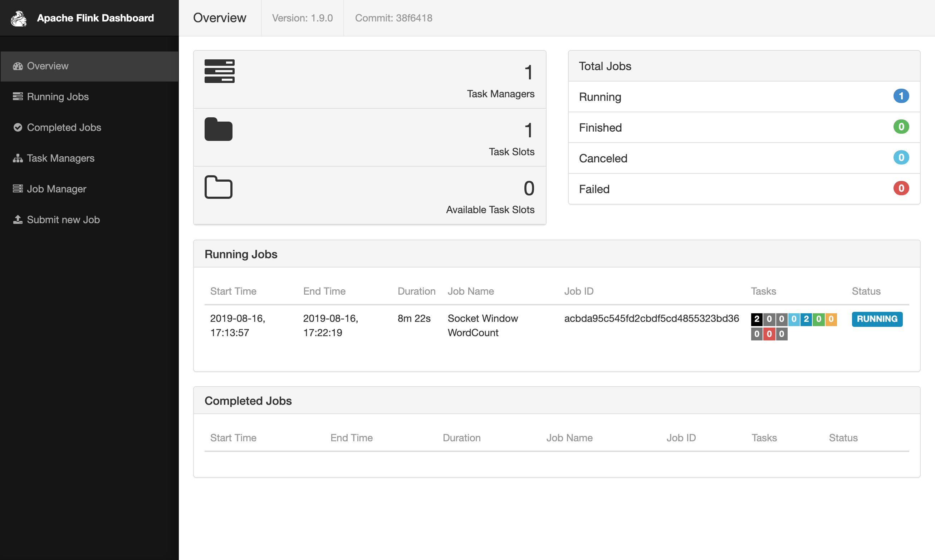Screen dimensions: 935x560
Task: Click job ID acbda95c545fd2cbdf5cd4855323bd36
Action: [651, 319]
